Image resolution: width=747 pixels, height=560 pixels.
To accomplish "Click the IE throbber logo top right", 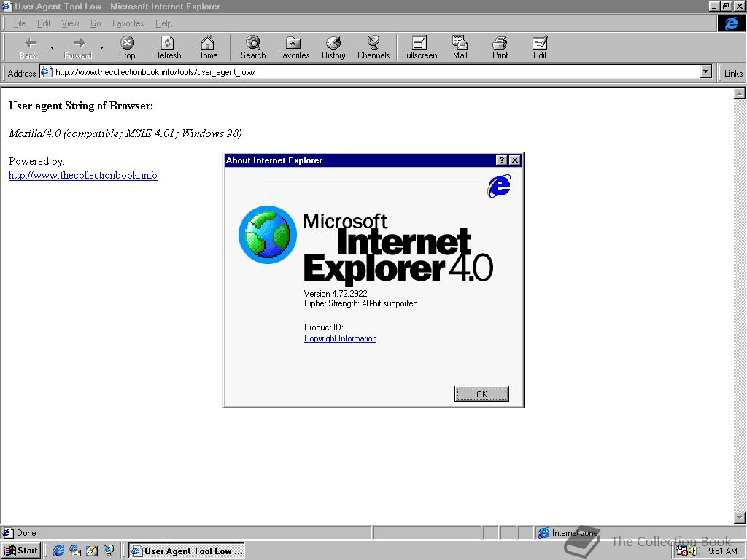I will (x=731, y=23).
